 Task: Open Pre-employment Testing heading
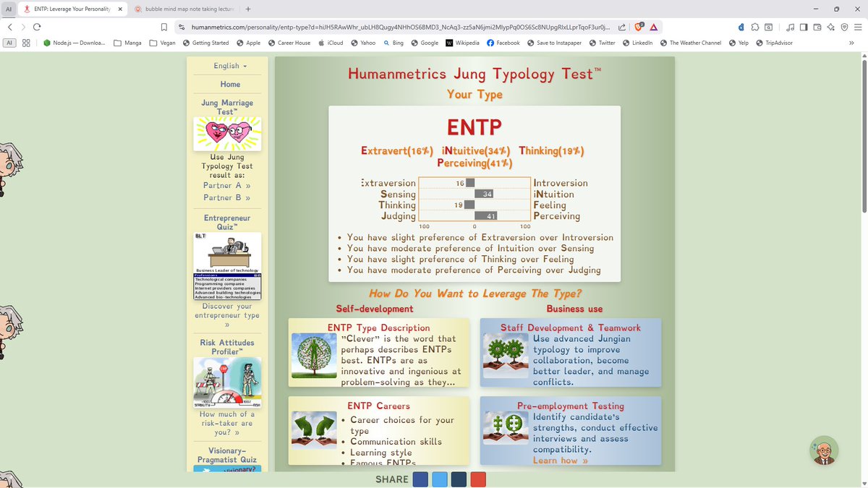(x=571, y=406)
